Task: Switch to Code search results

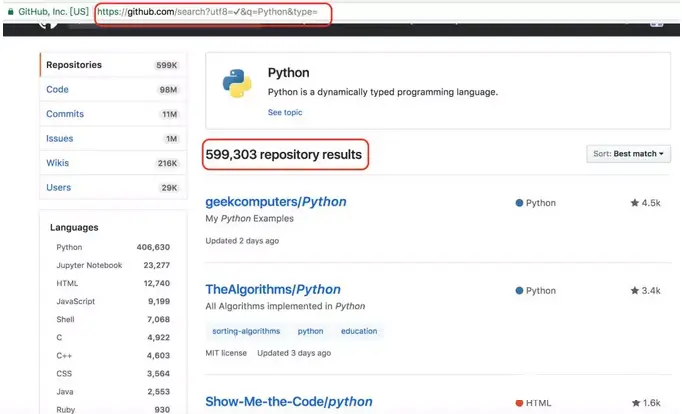Action: pos(113,89)
